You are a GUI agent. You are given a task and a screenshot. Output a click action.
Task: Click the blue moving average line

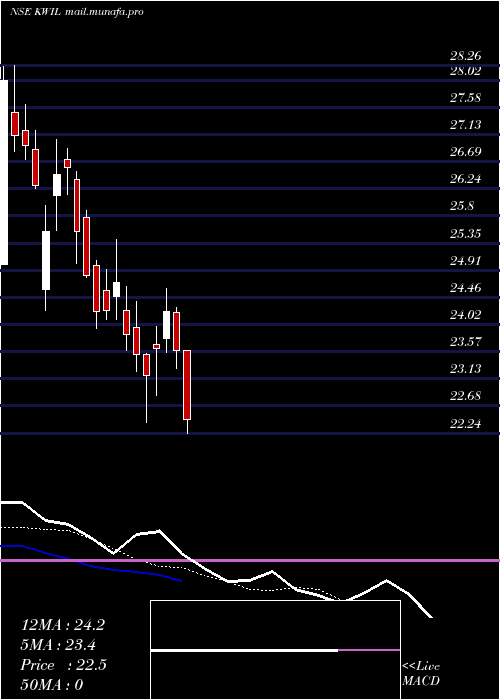[89, 563]
